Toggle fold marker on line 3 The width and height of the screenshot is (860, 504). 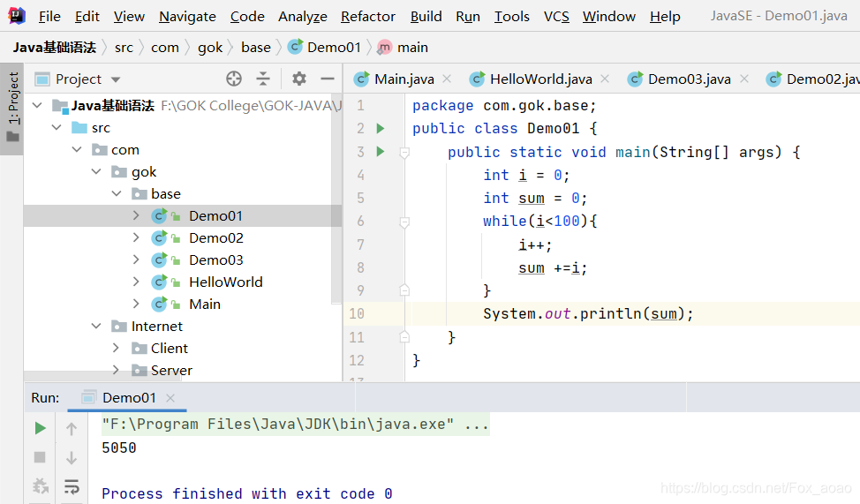[404, 153]
